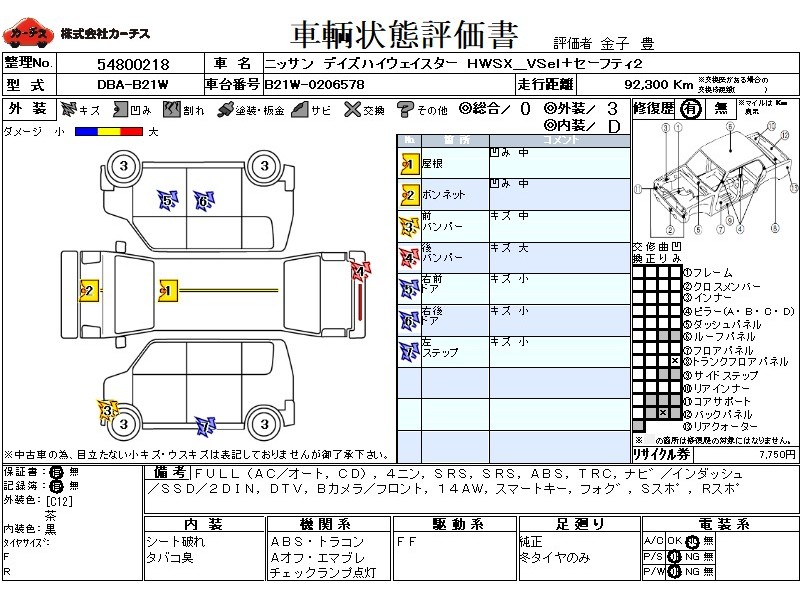
Task: Select the 割れ crack legend icon
Action: coord(172,109)
